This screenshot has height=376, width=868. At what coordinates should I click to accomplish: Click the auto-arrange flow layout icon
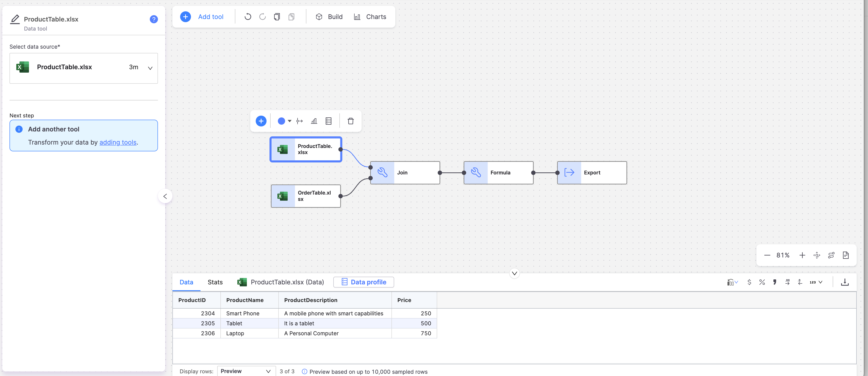click(831, 255)
